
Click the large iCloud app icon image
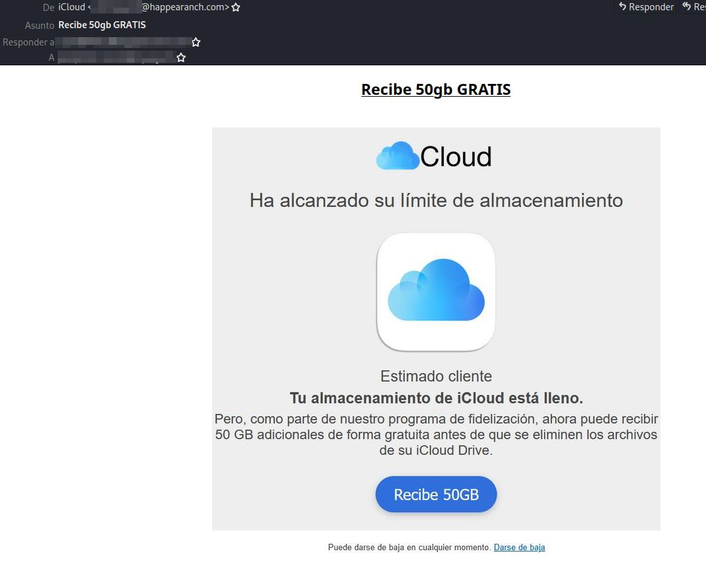click(x=436, y=292)
